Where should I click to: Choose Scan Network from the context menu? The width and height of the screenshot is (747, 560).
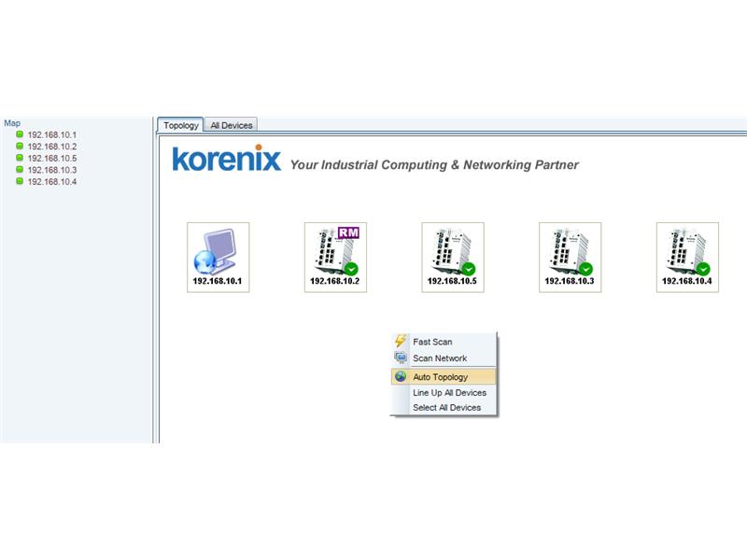[444, 358]
